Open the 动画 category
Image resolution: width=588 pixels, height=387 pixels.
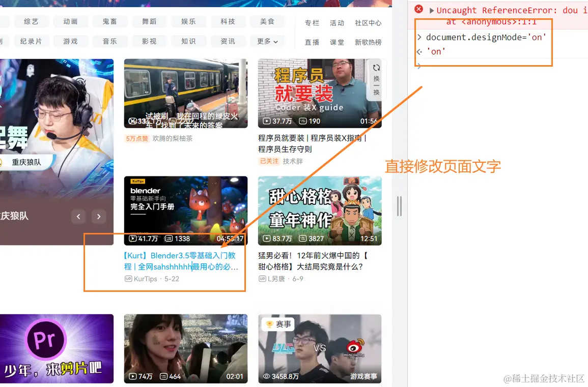70,21
